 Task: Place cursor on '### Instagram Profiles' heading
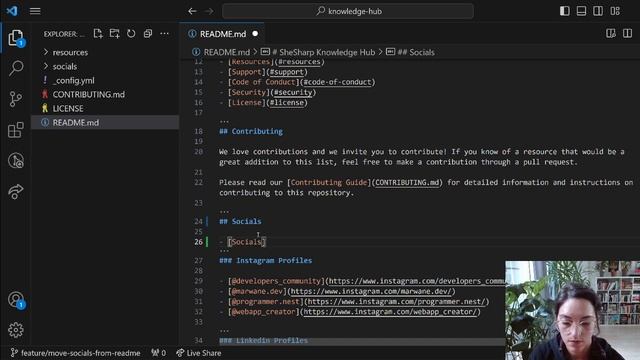point(265,260)
